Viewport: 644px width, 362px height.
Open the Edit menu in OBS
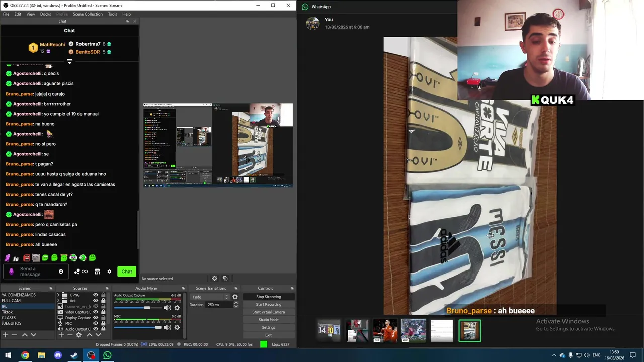(x=18, y=14)
